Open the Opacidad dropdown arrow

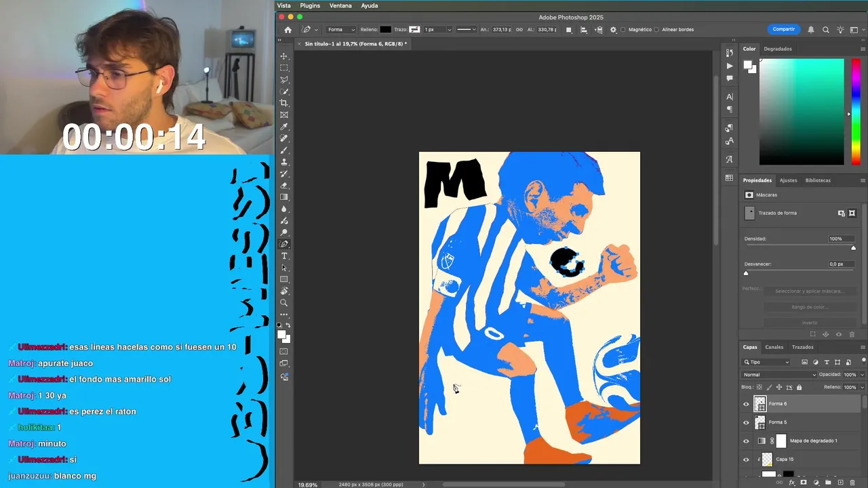863,375
